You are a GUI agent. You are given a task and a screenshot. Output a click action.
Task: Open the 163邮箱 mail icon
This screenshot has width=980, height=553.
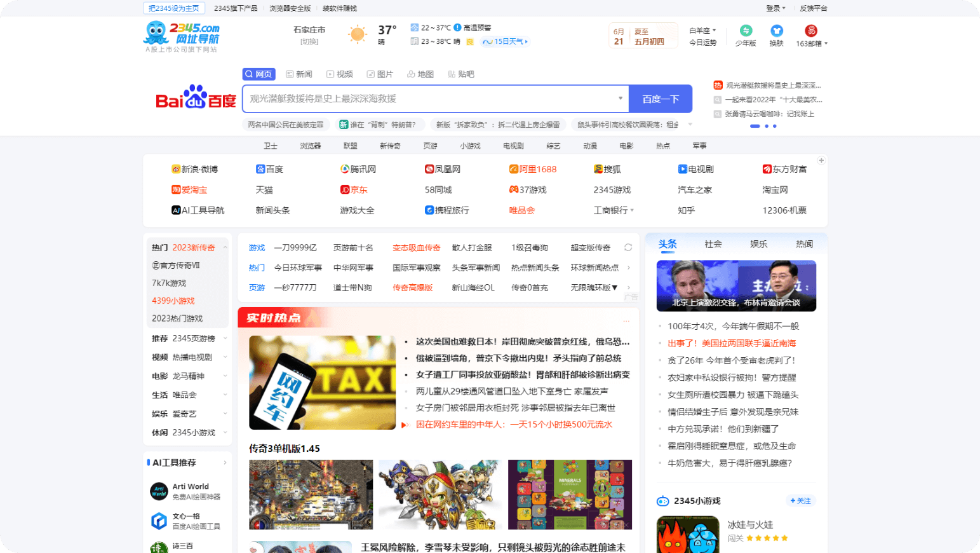810,31
